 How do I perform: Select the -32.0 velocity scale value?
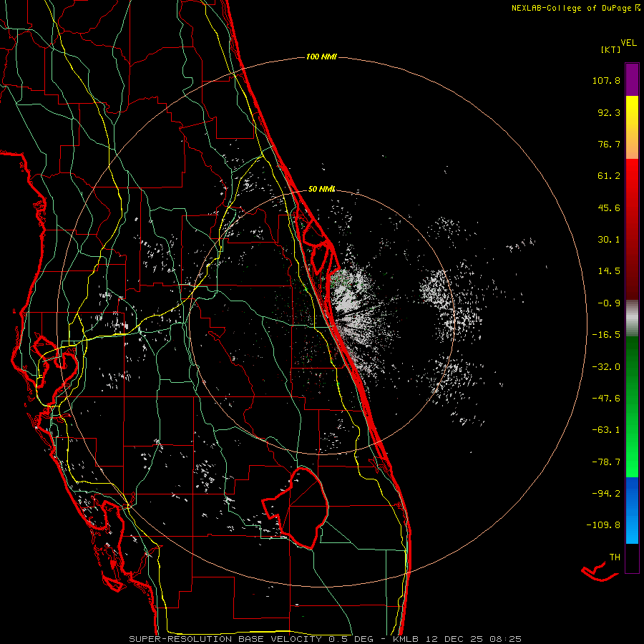(x=606, y=367)
